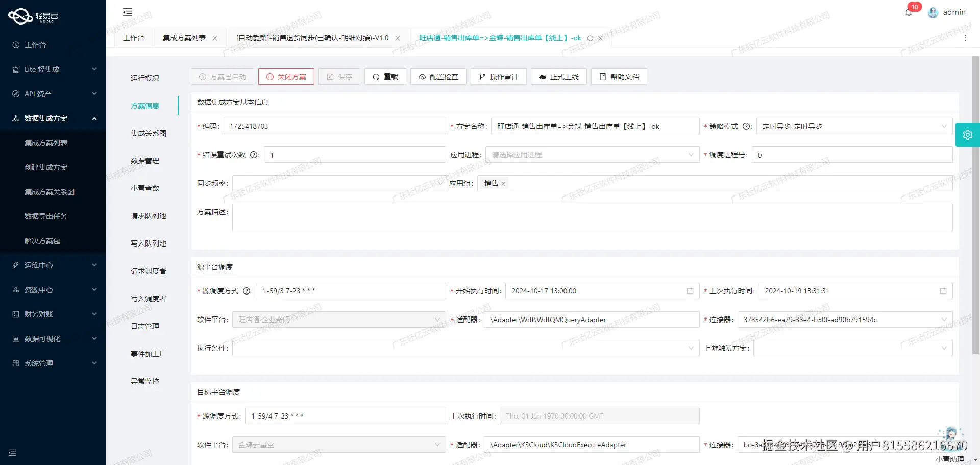Image resolution: width=980 pixels, height=465 pixels.
Task: Click the help tooltip beside 策略模式
Action: point(747,126)
